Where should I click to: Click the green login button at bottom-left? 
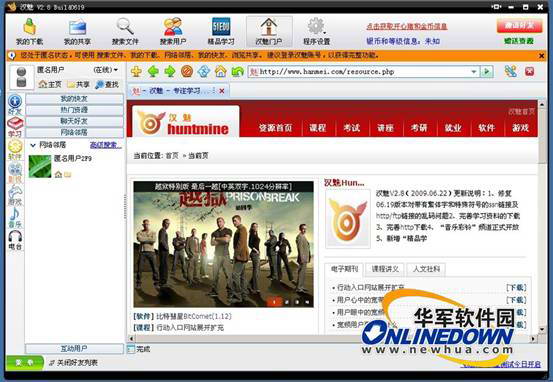coord(25,362)
